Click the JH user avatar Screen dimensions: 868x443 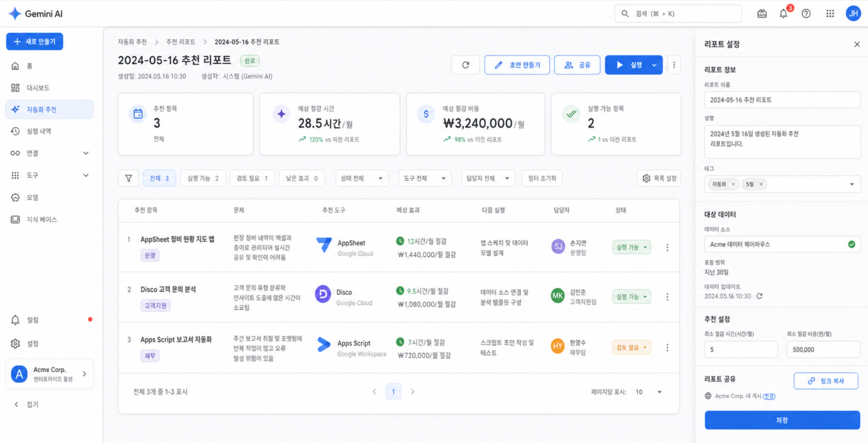853,14
